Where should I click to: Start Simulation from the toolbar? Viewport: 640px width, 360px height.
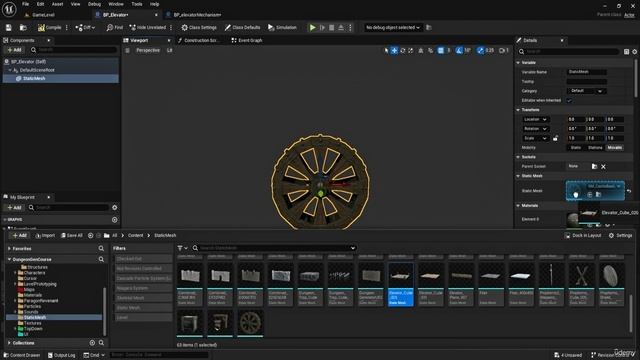click(282, 27)
